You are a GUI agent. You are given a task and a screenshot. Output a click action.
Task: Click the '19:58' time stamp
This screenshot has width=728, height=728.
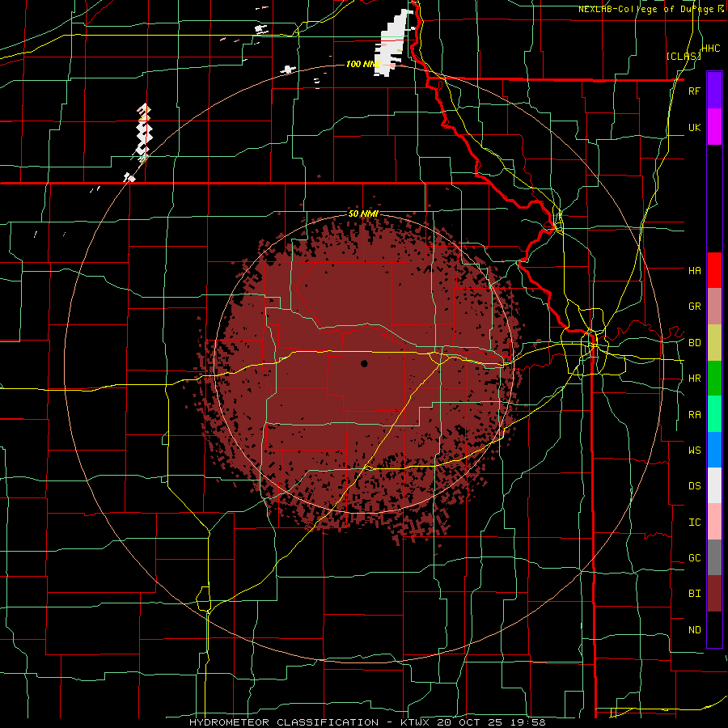coord(530,722)
